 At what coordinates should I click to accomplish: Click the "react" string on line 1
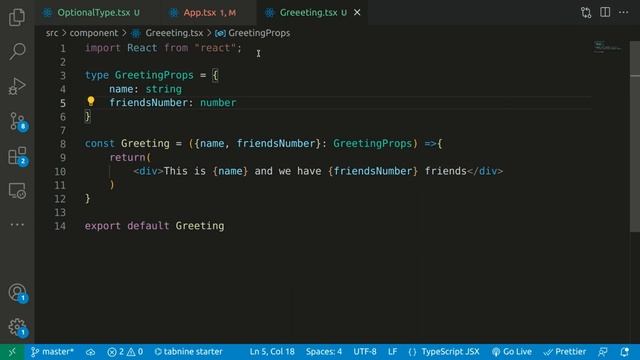[215, 48]
